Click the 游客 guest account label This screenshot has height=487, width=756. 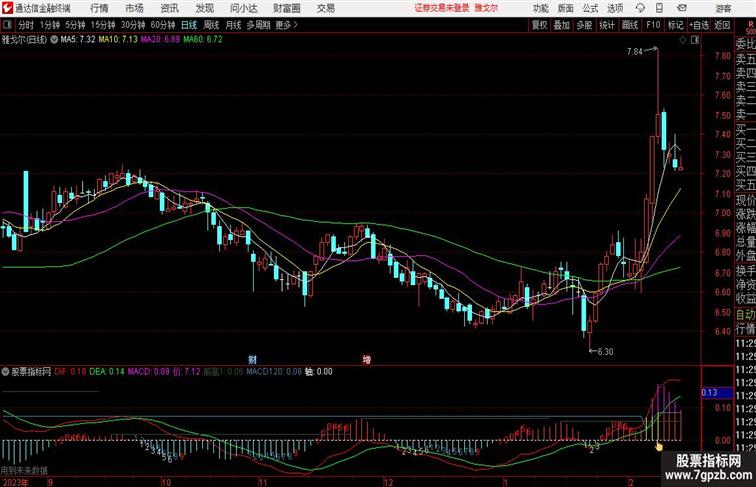coord(723,8)
